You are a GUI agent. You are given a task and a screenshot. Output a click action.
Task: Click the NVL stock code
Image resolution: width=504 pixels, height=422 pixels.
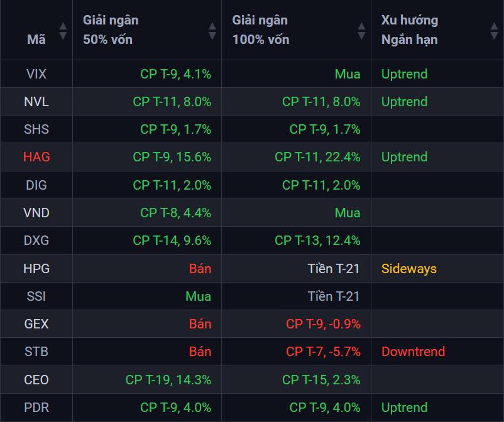coord(36,102)
